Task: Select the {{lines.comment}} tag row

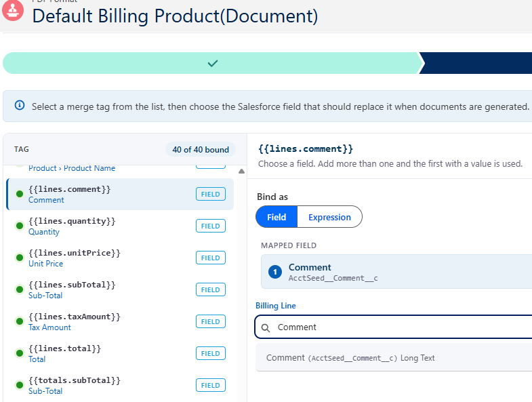Action: [x=120, y=194]
